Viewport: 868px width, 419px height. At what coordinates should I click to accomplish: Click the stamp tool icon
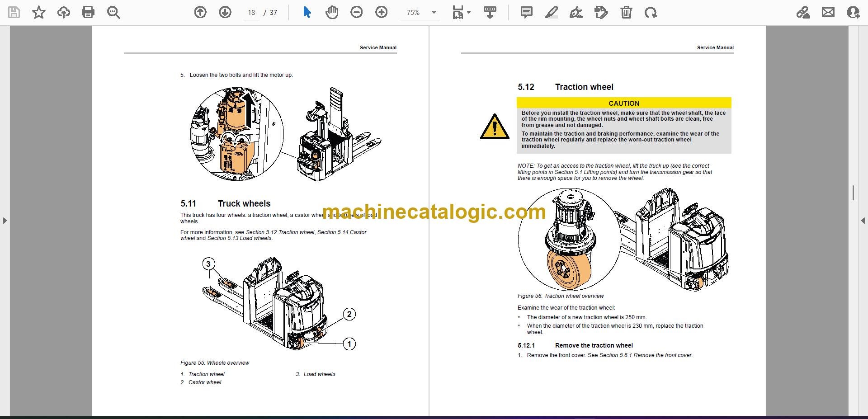point(601,12)
